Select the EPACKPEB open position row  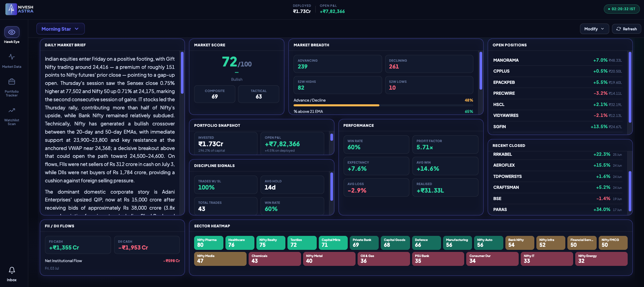(x=557, y=82)
